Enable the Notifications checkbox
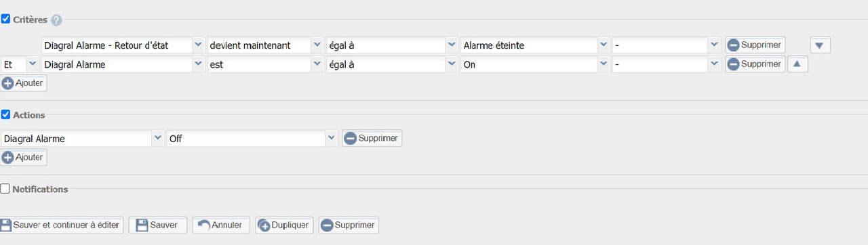The height and width of the screenshot is (245, 868). point(5,189)
